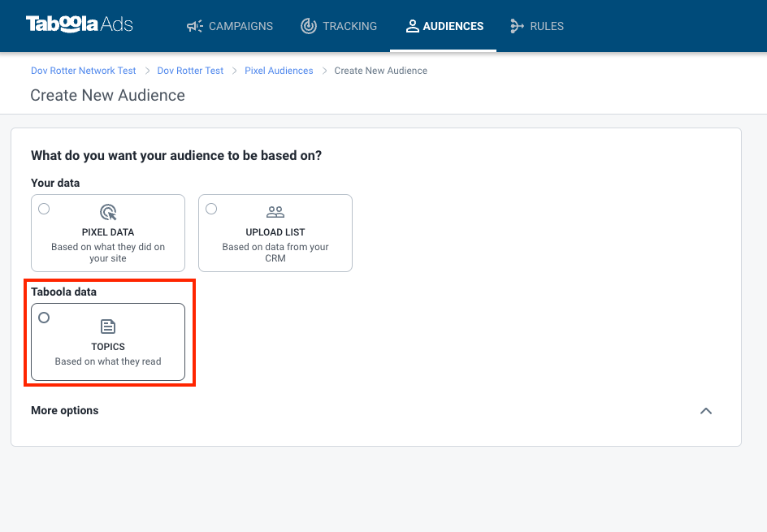Go to the Tracking tab
The image size is (767, 532).
(339, 26)
